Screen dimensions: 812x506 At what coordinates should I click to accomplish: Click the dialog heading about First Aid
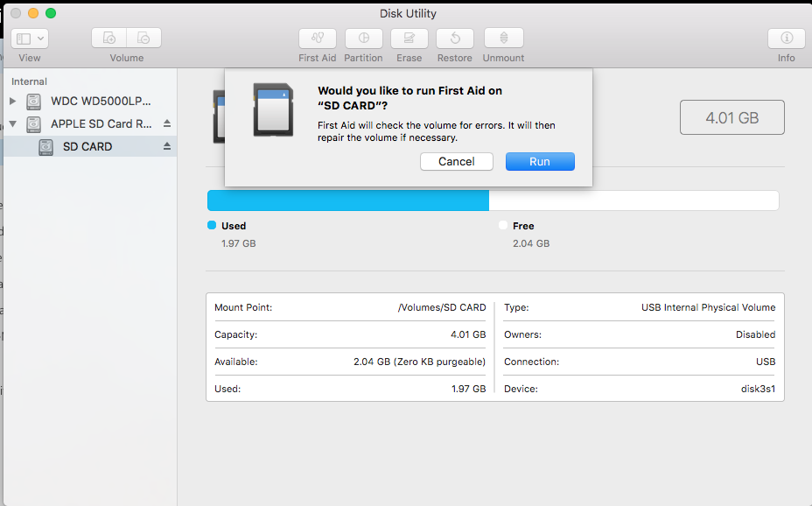click(x=409, y=98)
